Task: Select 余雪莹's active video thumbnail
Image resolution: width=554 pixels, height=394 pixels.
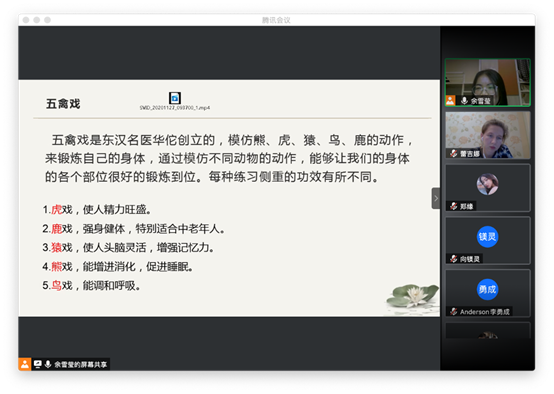Action: click(488, 82)
